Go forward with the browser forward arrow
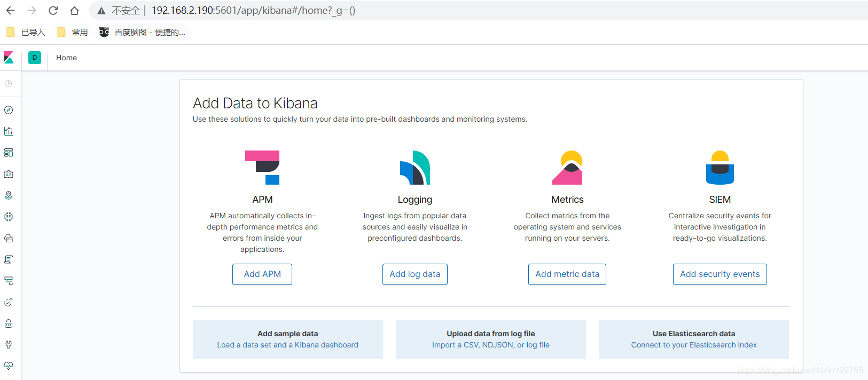Screen dimensions: 868x380 pos(32,10)
